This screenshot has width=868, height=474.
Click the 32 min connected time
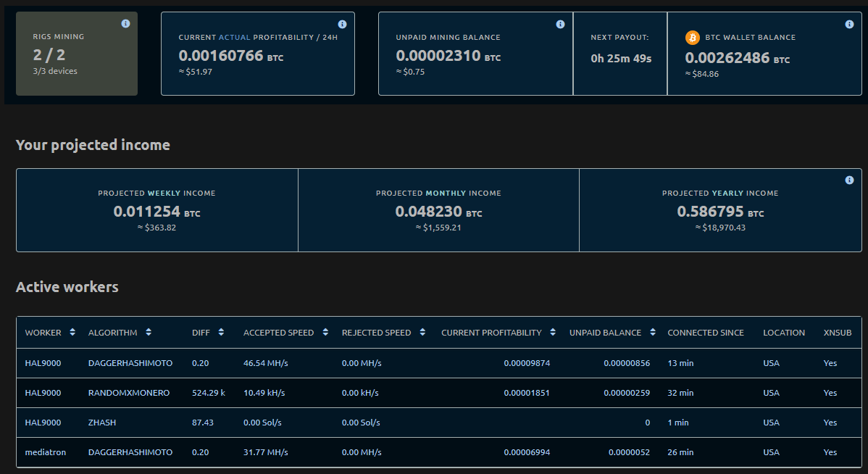point(680,393)
